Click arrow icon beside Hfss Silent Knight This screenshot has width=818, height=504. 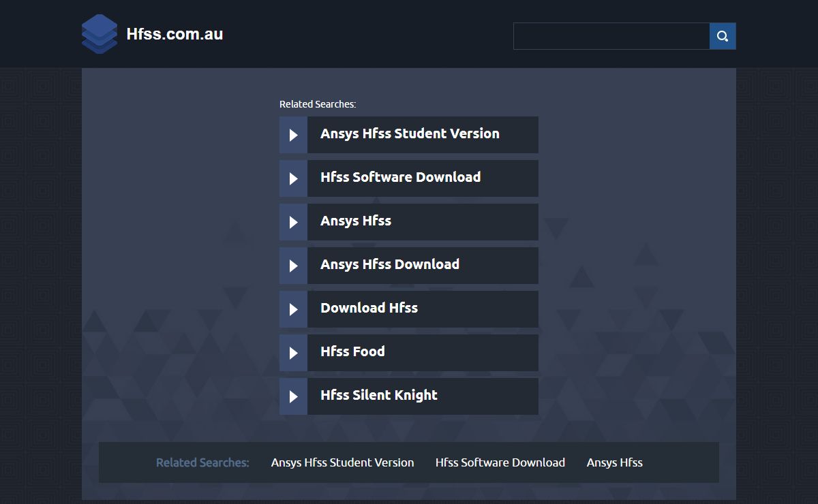pyautogui.click(x=293, y=396)
